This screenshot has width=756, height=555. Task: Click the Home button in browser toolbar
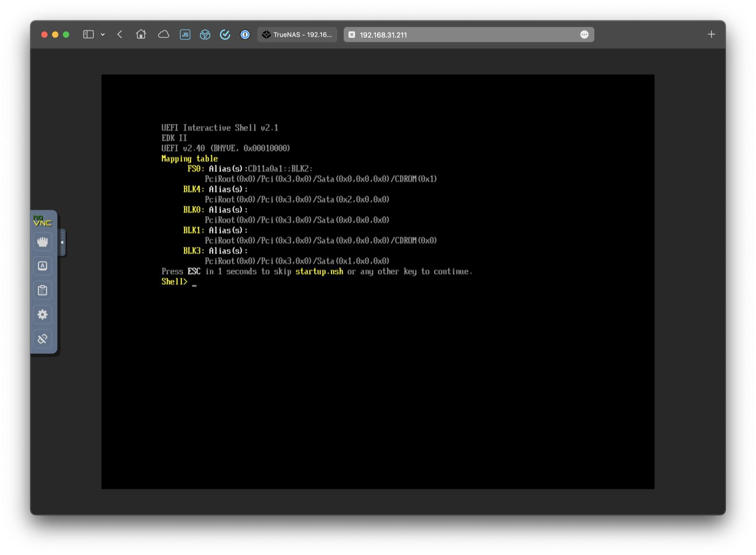click(141, 34)
